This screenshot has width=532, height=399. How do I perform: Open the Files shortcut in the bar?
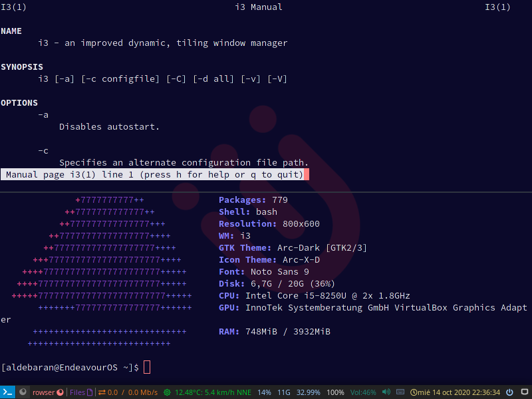[x=81, y=392]
